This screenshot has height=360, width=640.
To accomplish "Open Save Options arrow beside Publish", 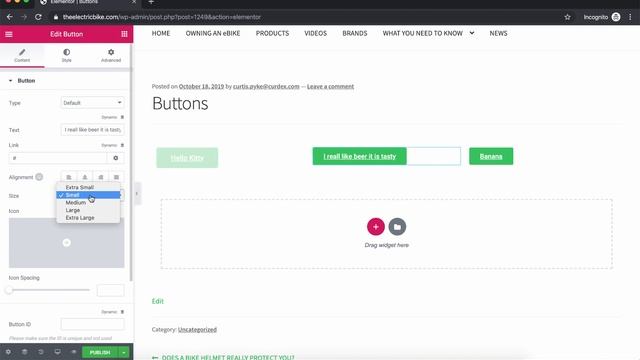I will 124,352.
